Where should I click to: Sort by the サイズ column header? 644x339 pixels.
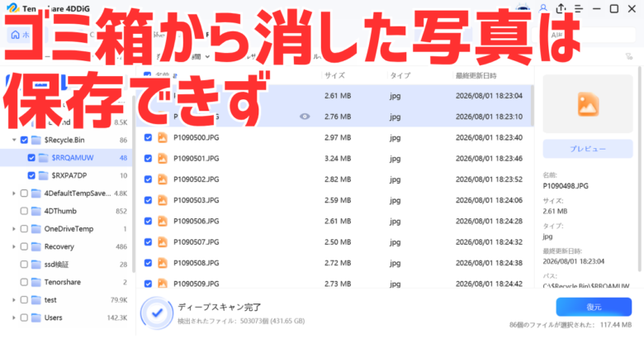(x=334, y=76)
